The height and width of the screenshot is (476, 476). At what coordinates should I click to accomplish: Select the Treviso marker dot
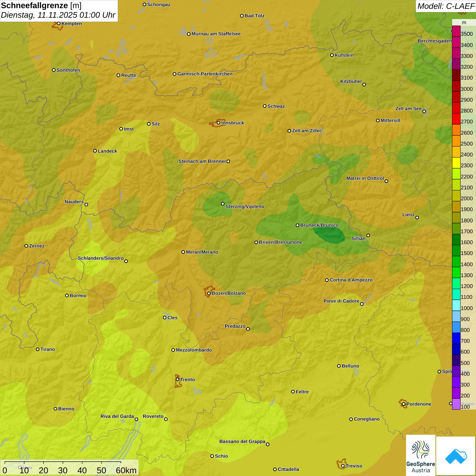coord(343,466)
